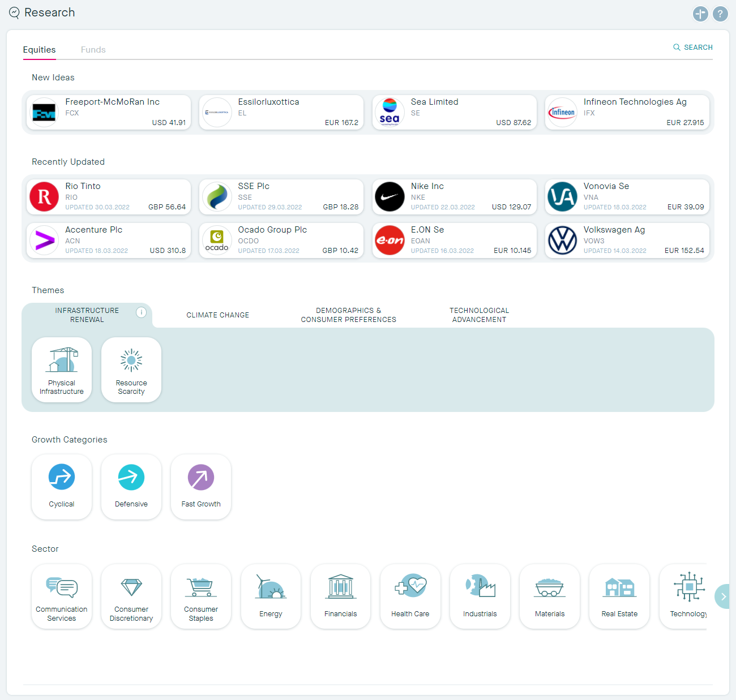
Task: Open the Consumer Discretionary sector
Action: pos(131,596)
